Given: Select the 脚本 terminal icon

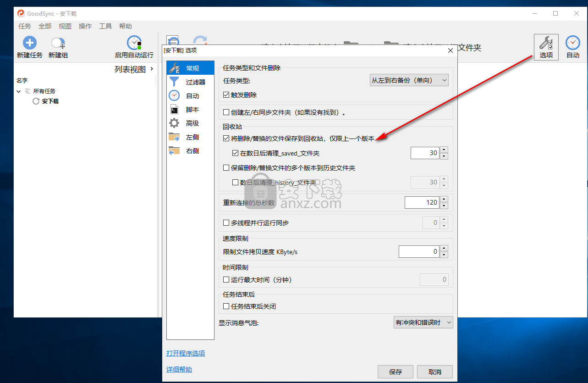Looking at the screenshot, I should 174,110.
